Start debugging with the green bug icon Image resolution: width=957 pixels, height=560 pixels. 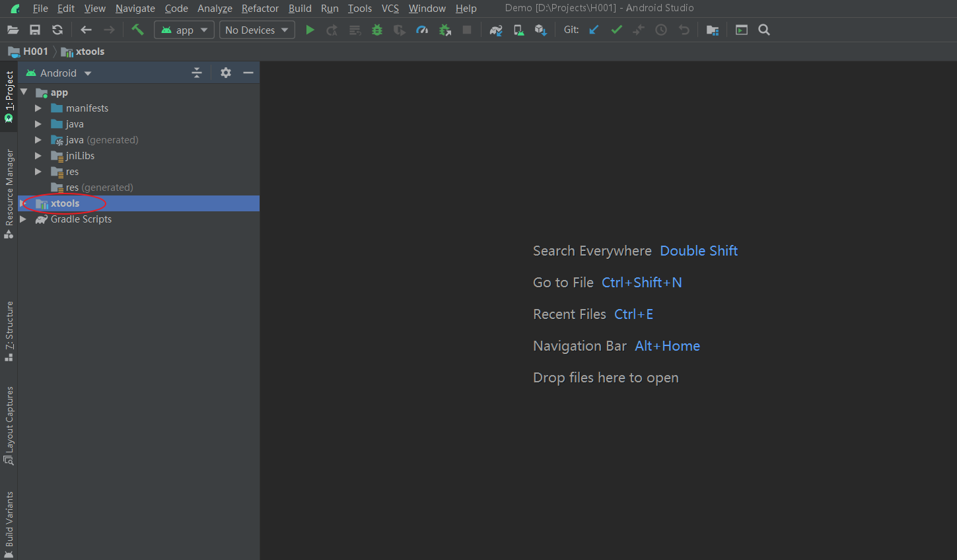(x=377, y=30)
